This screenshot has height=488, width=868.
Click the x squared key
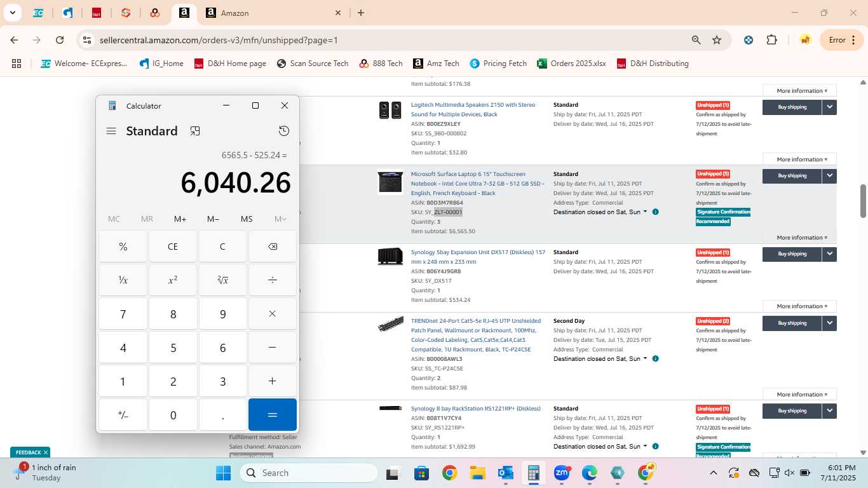click(x=173, y=280)
